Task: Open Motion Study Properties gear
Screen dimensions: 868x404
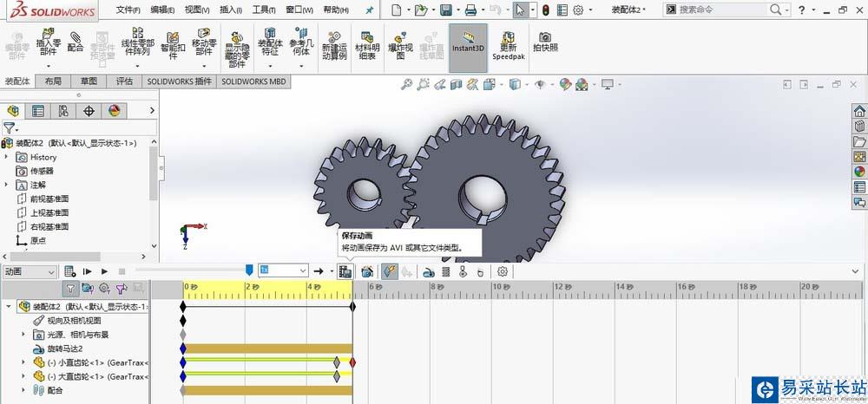Action: [x=503, y=271]
